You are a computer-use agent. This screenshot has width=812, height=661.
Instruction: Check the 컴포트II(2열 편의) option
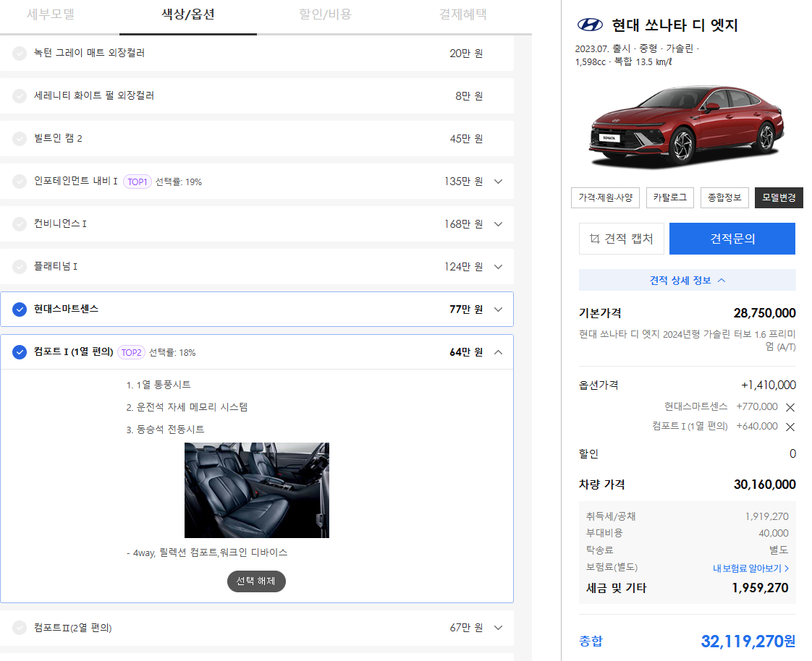(x=19, y=628)
